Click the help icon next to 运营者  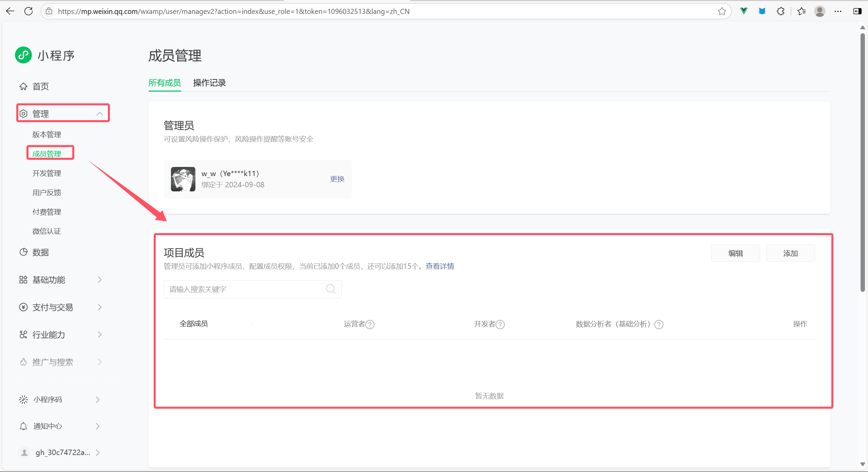[370, 324]
